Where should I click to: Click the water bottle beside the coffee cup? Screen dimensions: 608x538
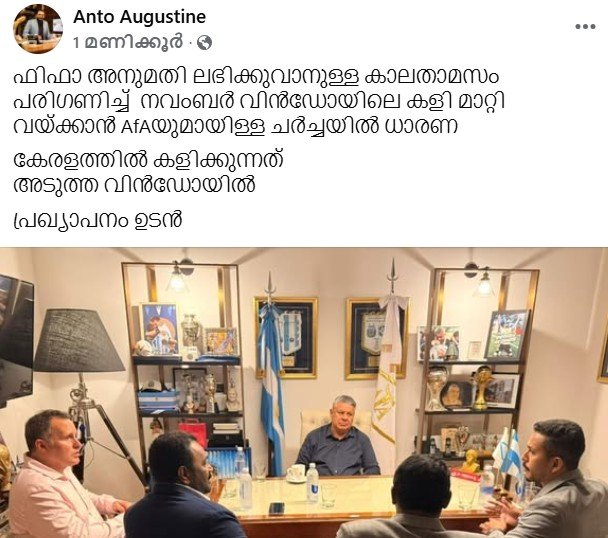(x=312, y=483)
